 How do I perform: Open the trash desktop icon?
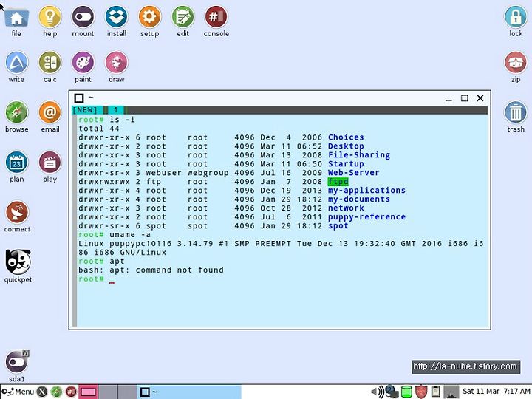coord(516,112)
